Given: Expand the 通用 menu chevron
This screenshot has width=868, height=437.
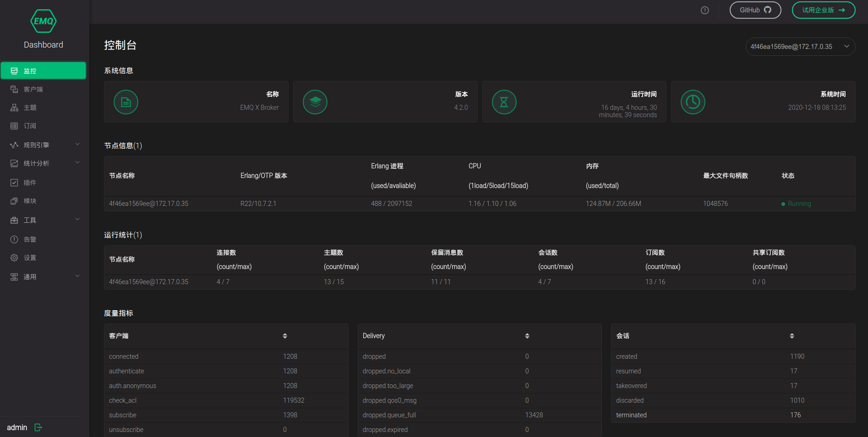Looking at the screenshot, I should [77, 276].
